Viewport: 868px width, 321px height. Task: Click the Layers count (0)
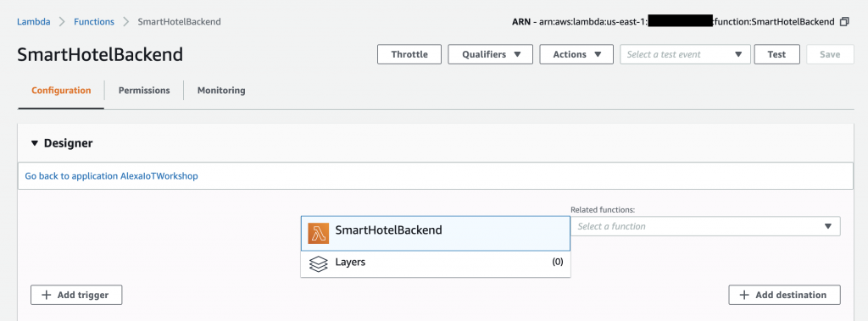(558, 263)
